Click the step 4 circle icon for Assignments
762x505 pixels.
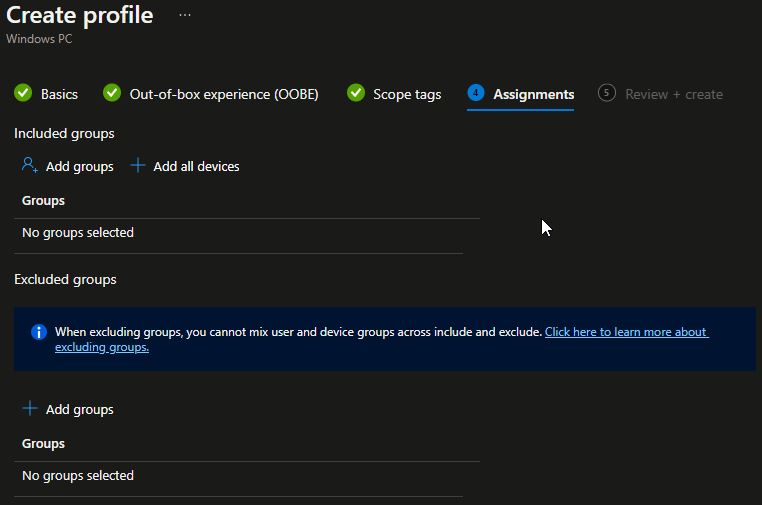click(x=476, y=93)
